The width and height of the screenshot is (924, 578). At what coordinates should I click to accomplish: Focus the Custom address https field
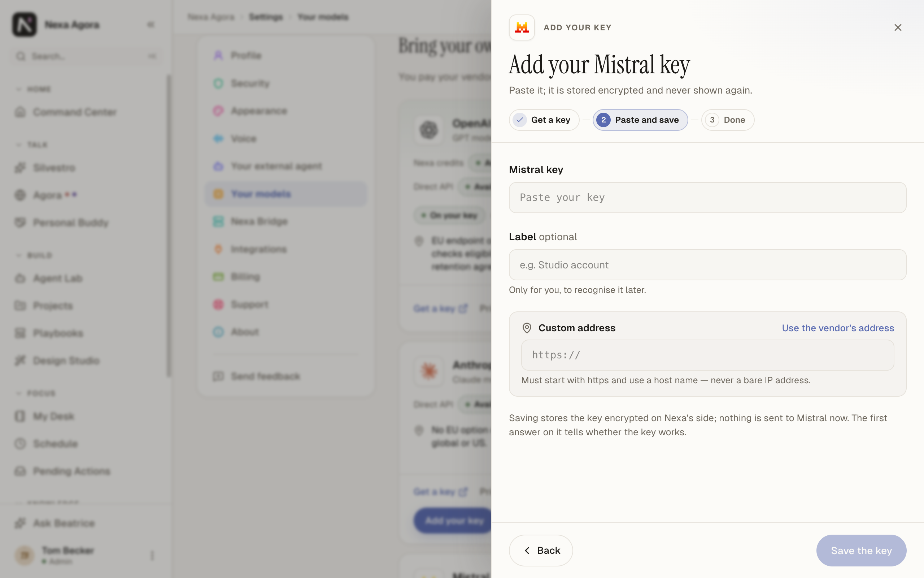[x=707, y=355]
